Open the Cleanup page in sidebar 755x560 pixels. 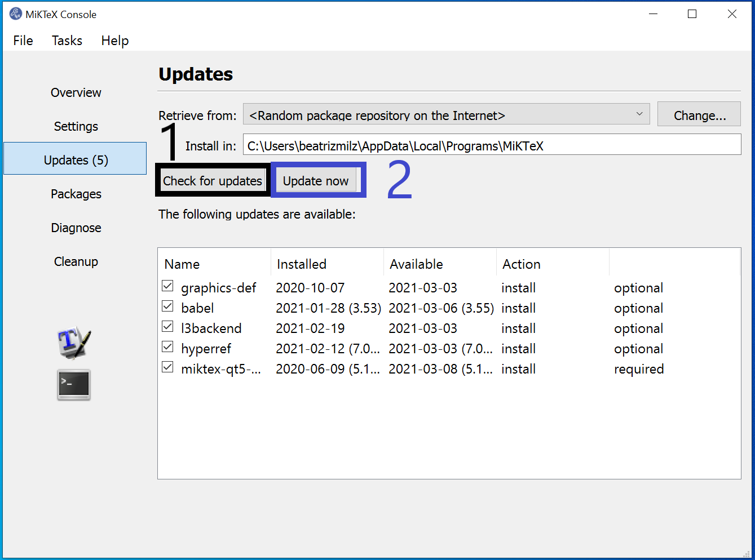76,261
